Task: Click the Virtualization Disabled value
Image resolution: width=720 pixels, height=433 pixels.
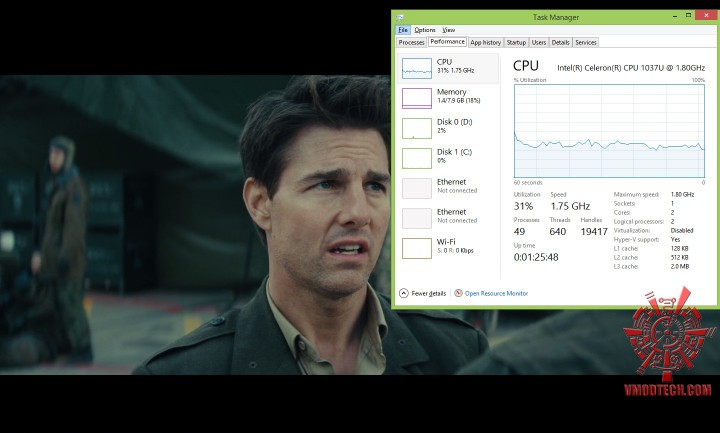Action: (x=681, y=231)
